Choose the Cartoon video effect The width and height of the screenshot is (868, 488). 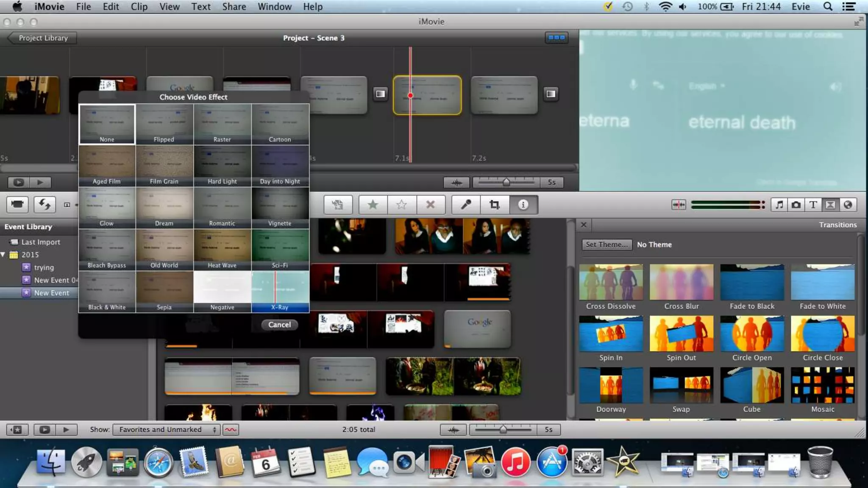coord(280,124)
